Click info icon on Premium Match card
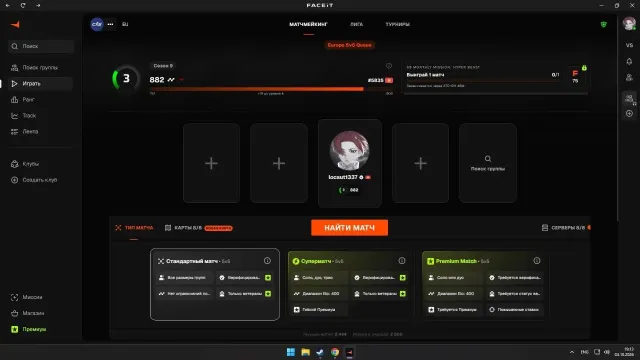Image resolution: width=640 pixels, height=360 pixels. click(x=536, y=260)
